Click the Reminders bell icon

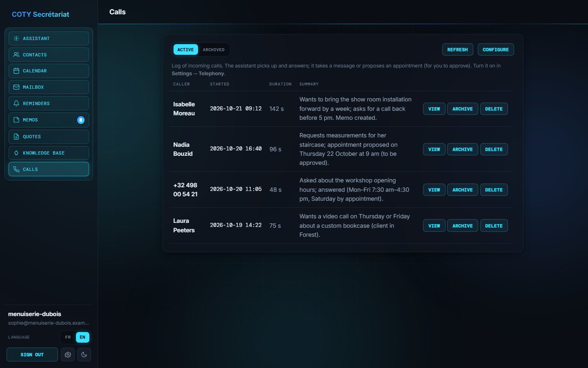(x=16, y=103)
